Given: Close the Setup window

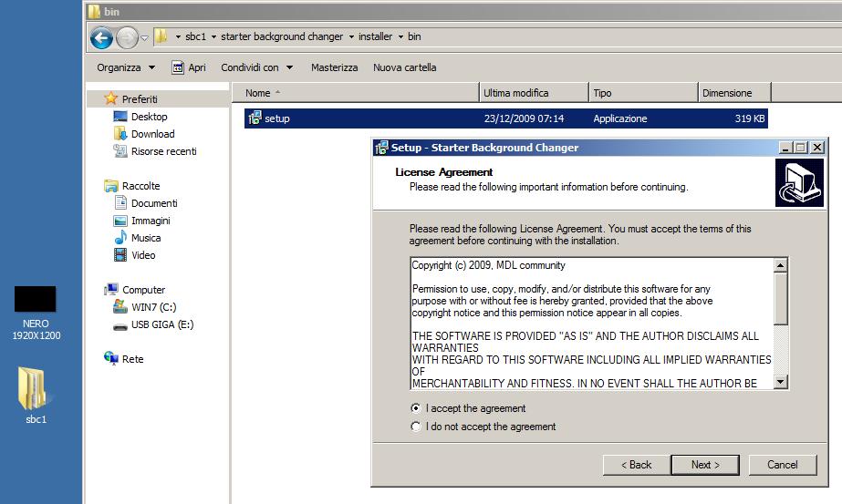Looking at the screenshot, I should pyautogui.click(x=816, y=148).
